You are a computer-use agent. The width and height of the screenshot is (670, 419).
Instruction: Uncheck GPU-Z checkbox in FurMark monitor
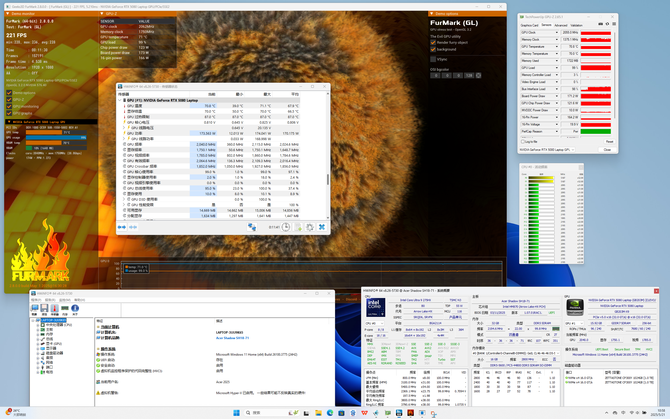(9, 100)
